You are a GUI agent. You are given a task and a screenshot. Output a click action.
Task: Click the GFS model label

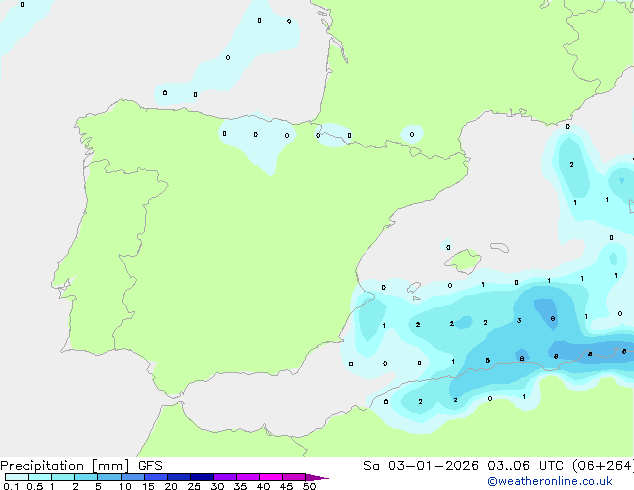tap(150, 466)
